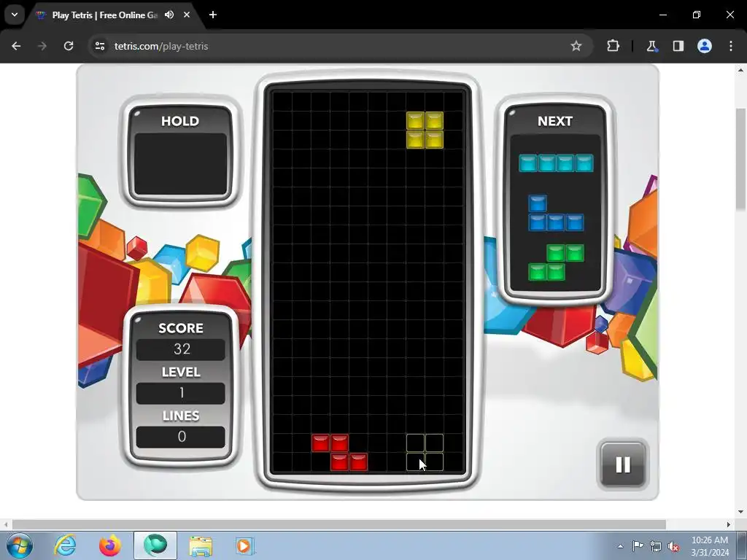747x560 pixels.
Task: Open the Extensions puzzle icon
Action: (x=613, y=46)
